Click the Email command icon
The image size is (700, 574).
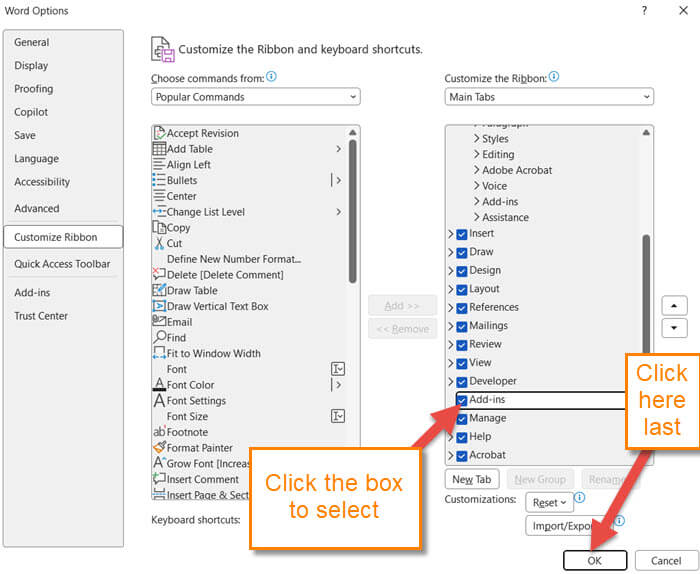click(x=159, y=322)
